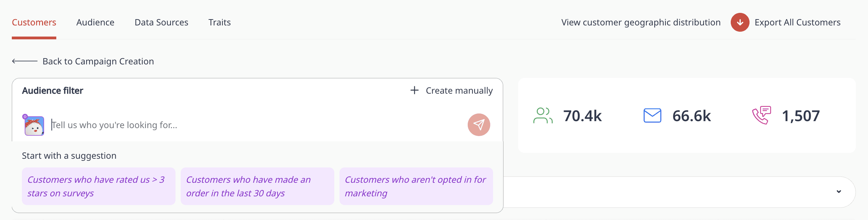Viewport: 868px width, 220px height.
Task: Click Back to Campaign Creation link
Action: click(98, 61)
